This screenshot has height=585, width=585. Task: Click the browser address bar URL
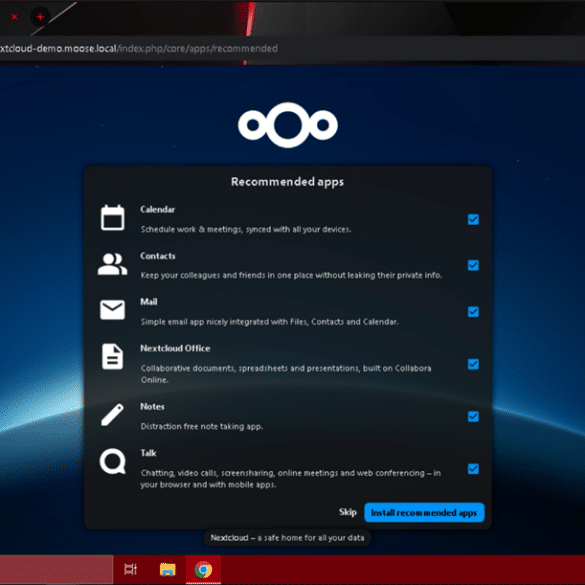pyautogui.click(x=138, y=49)
